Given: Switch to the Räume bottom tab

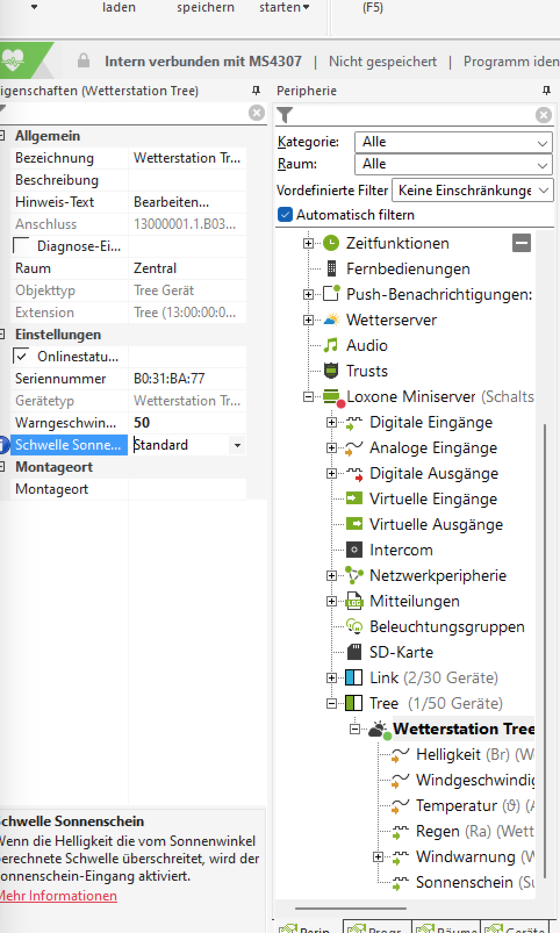Looking at the screenshot, I should [446, 927].
